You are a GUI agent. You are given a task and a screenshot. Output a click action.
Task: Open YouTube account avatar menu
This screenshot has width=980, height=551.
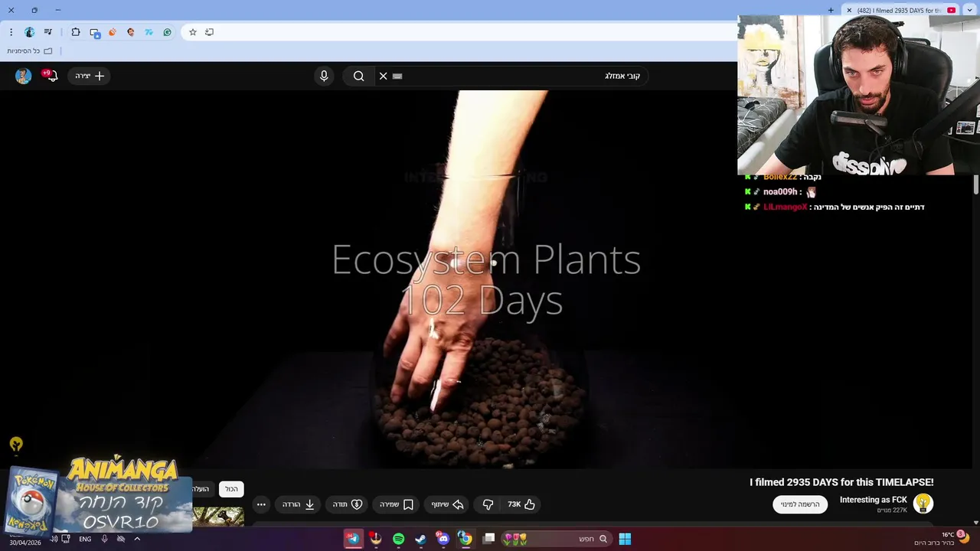23,76
